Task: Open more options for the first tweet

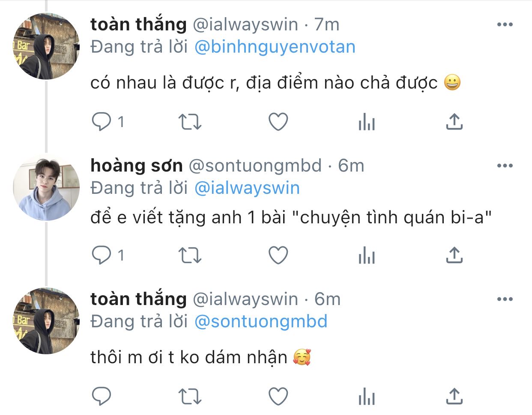Action: click(x=505, y=24)
